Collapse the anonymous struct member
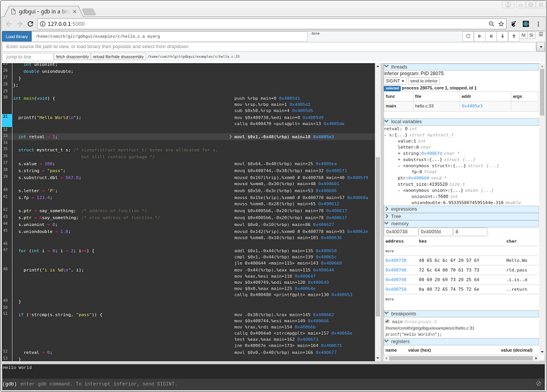The image size is (547, 392). [399, 166]
